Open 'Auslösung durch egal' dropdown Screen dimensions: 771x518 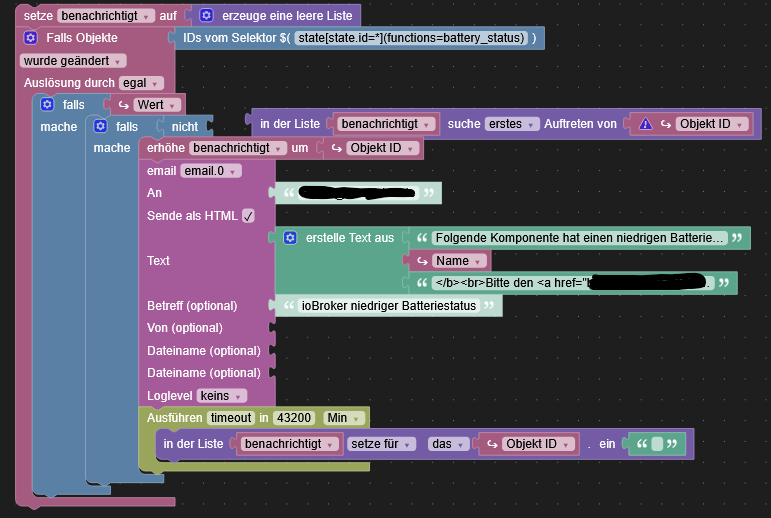(141, 83)
